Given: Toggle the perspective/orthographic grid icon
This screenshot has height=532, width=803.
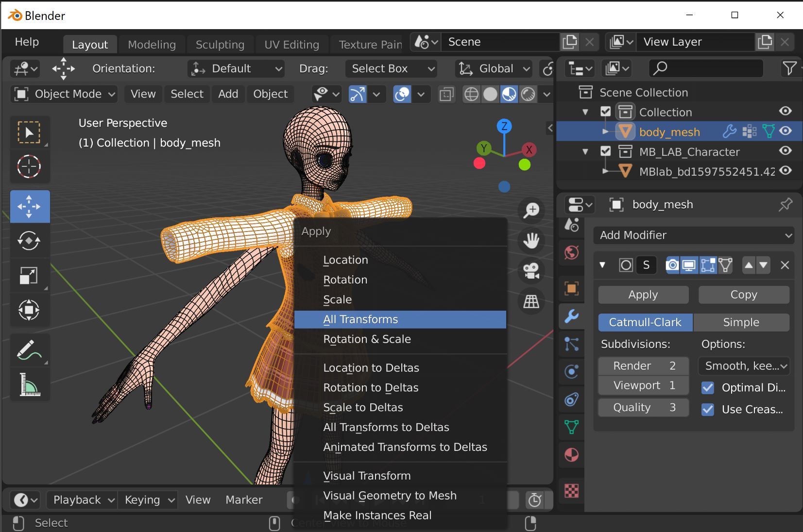Looking at the screenshot, I should pos(531,301).
